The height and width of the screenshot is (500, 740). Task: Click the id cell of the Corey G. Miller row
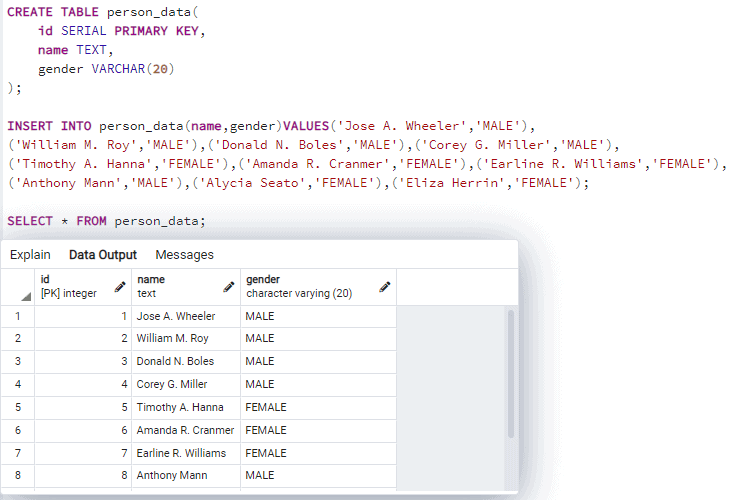(x=83, y=384)
